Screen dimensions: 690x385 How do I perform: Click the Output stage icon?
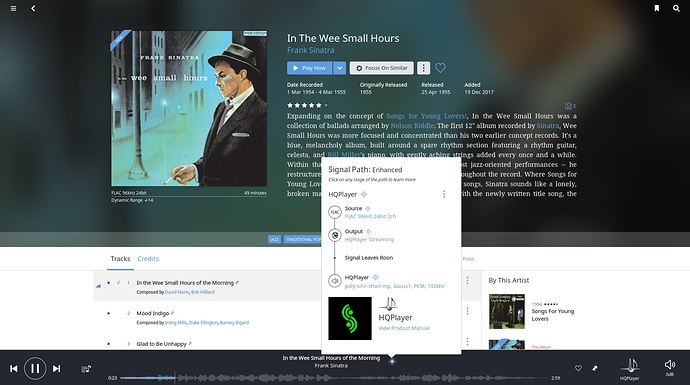(335, 235)
